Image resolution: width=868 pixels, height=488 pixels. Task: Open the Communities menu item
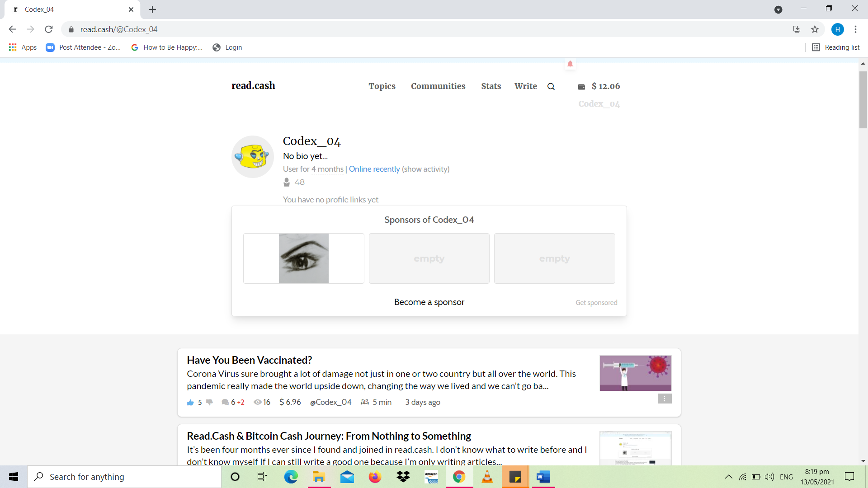[438, 86]
